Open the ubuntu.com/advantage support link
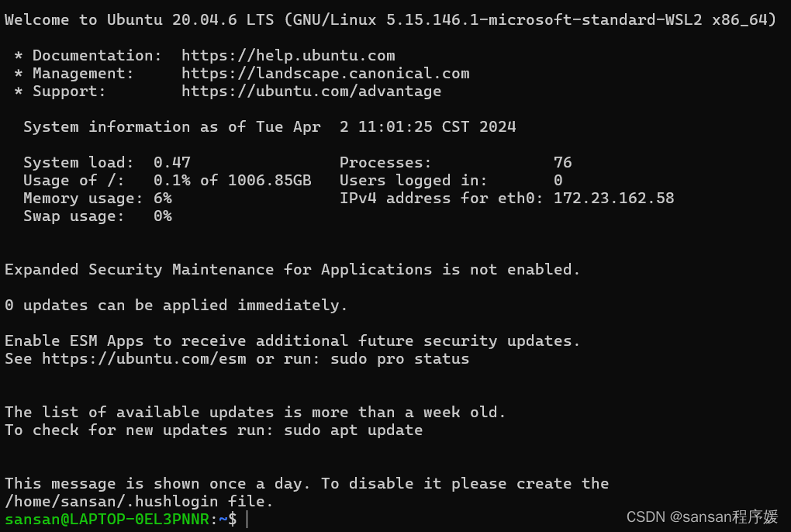Screen dimensions: 791x532 (311, 92)
